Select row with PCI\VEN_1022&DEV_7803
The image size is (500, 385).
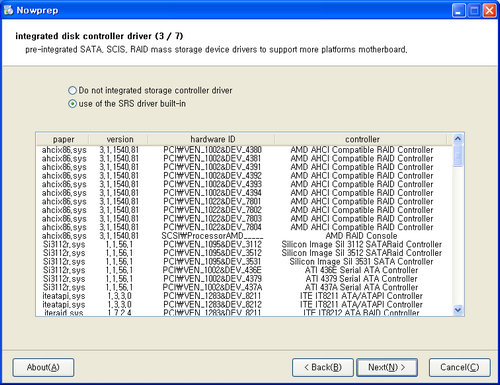(x=244, y=219)
